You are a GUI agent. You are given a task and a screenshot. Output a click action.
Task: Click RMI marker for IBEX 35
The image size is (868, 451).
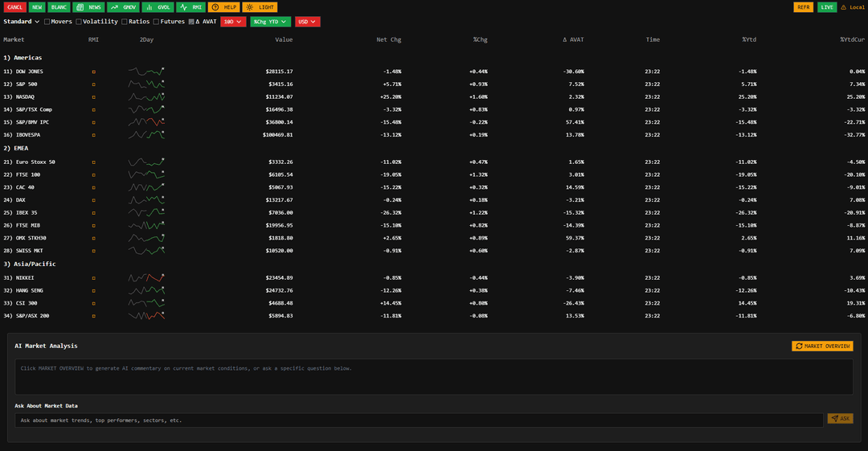[93, 213]
